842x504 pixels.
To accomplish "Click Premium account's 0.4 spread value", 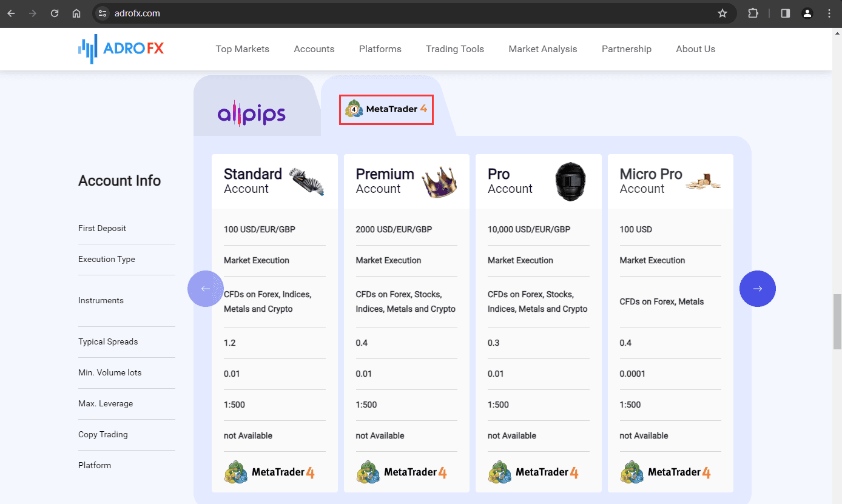I will pyautogui.click(x=362, y=343).
